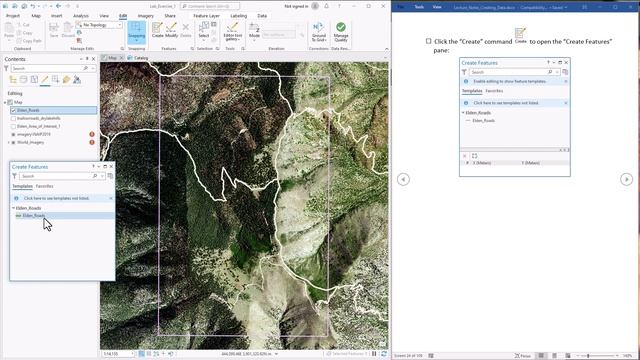Open the Feature Layer ribbon tab
Screen dimensions: 640x360
(206, 16)
